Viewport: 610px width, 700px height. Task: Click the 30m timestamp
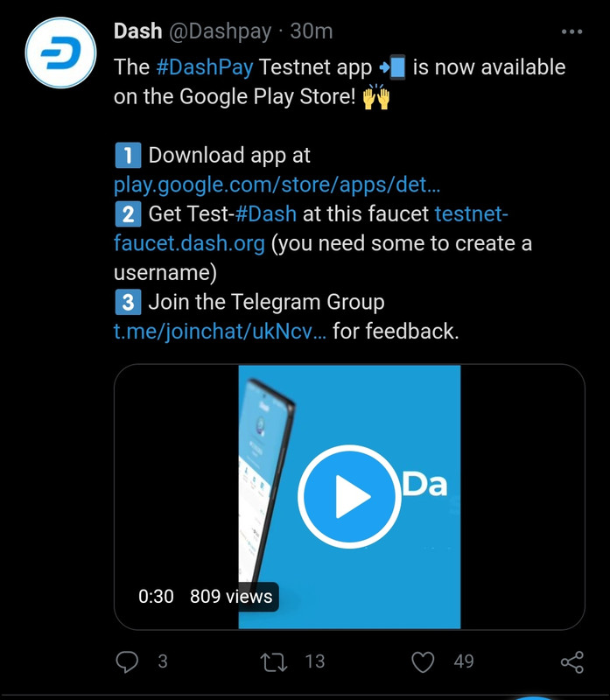pos(312,31)
